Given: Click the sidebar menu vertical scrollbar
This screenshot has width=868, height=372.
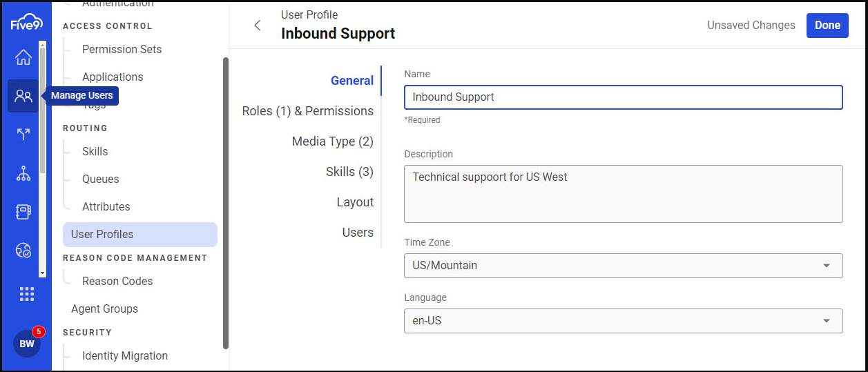Looking at the screenshot, I should click(x=226, y=204).
